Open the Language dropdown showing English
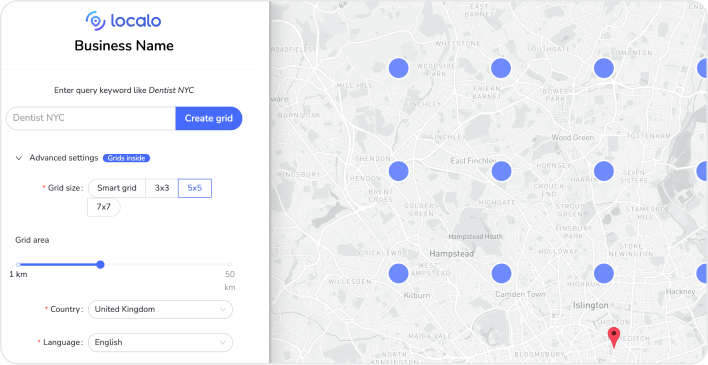708x365 pixels. (x=160, y=342)
